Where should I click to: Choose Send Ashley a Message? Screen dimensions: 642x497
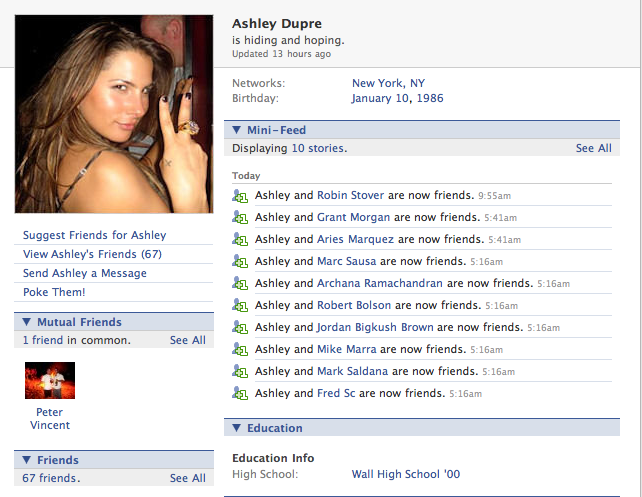coord(85,273)
